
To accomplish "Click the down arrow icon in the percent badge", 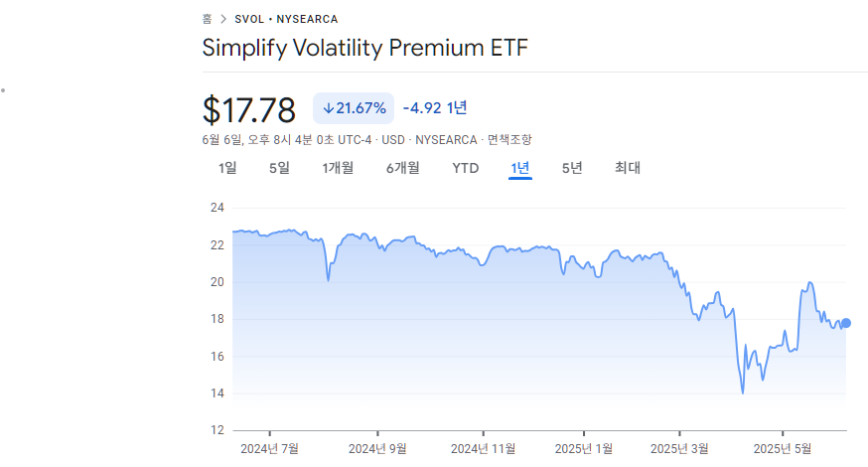I will point(329,108).
